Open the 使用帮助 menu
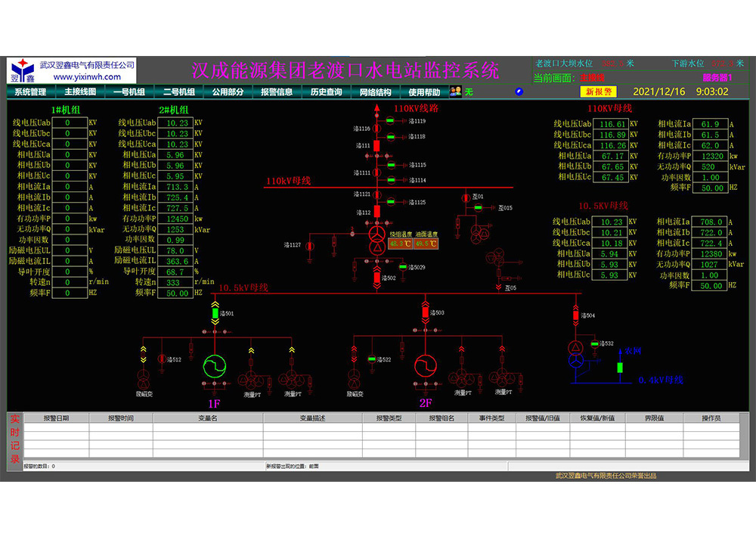 click(424, 92)
